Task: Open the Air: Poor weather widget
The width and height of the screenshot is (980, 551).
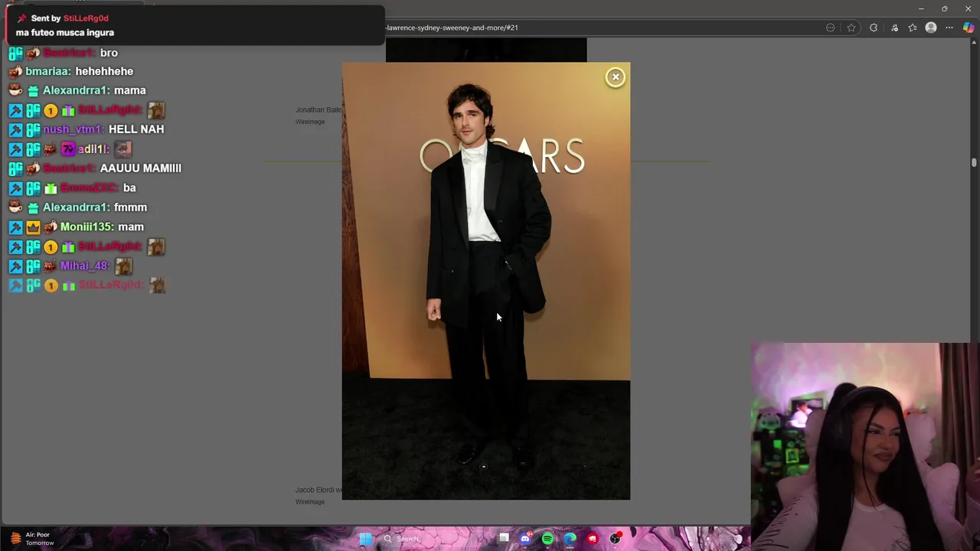Action: (x=31, y=539)
